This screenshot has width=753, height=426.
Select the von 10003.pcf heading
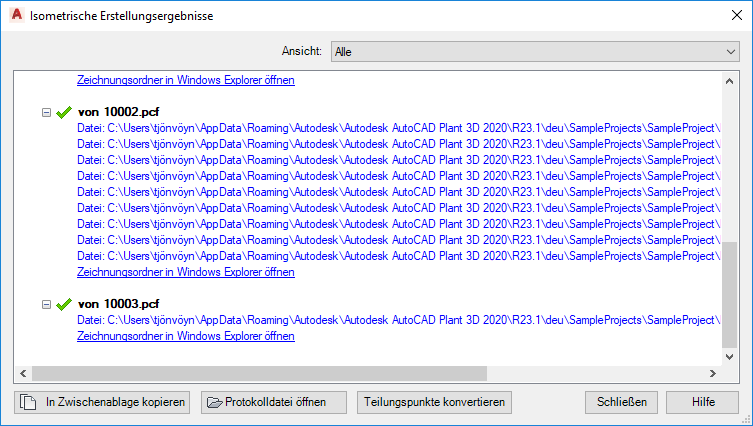click(118, 304)
